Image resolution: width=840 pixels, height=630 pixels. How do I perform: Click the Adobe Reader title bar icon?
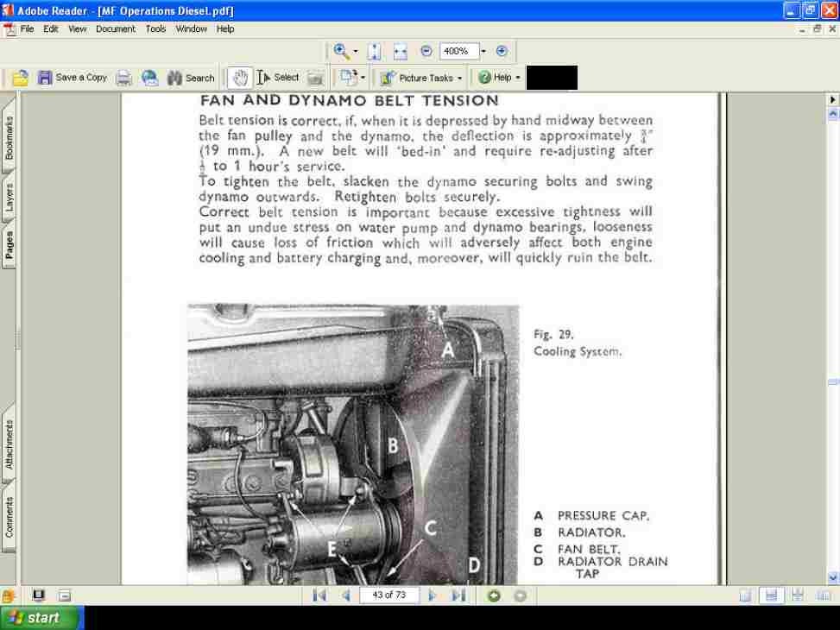tap(8, 10)
